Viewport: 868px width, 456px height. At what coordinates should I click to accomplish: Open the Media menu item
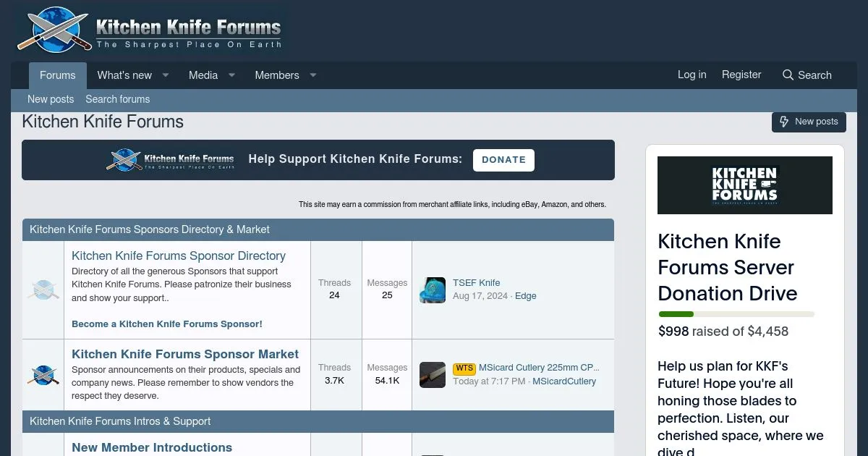tap(203, 75)
